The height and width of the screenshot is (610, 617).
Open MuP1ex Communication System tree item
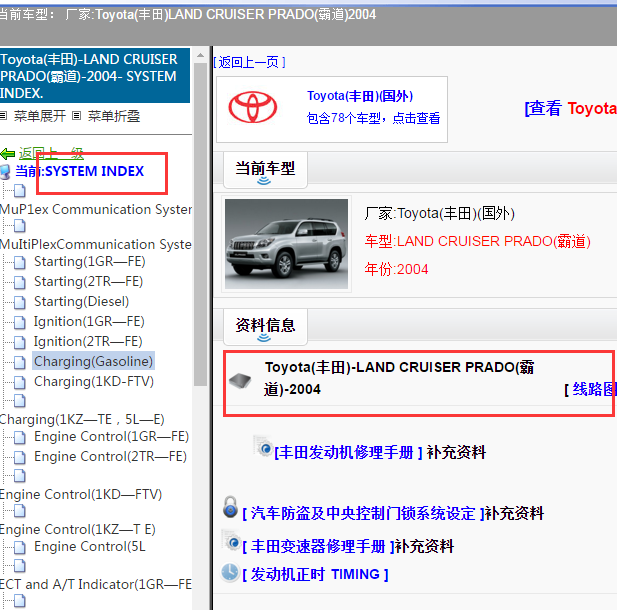click(x=96, y=209)
